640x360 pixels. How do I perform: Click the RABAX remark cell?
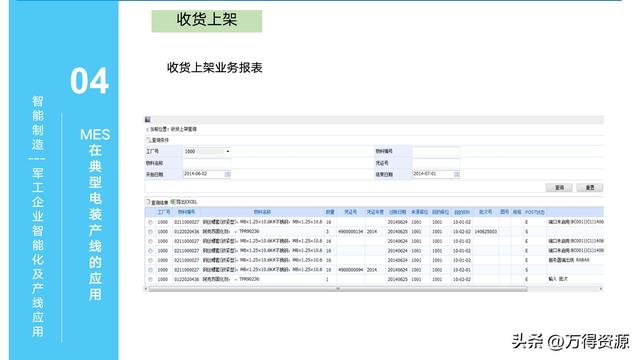[569, 260]
